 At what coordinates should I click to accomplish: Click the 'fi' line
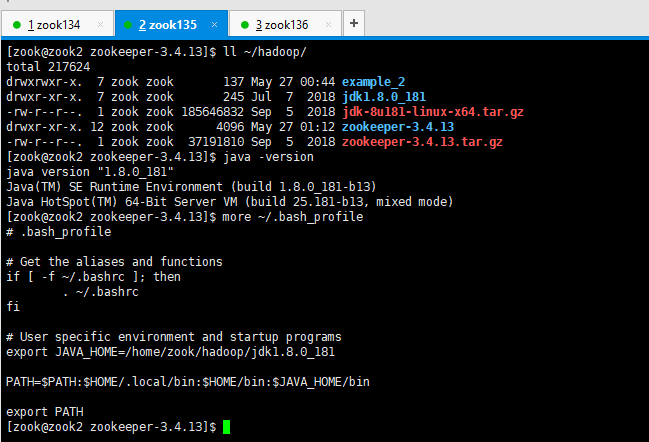coord(13,307)
